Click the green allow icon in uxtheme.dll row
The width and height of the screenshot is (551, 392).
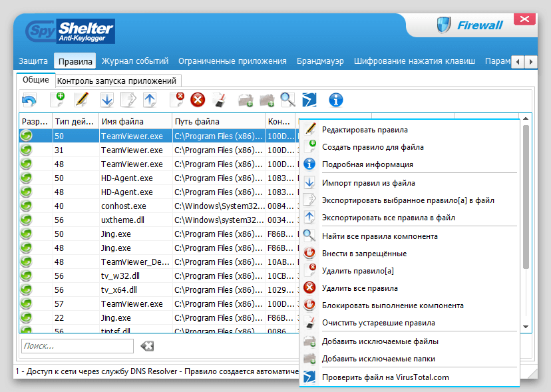click(x=27, y=220)
